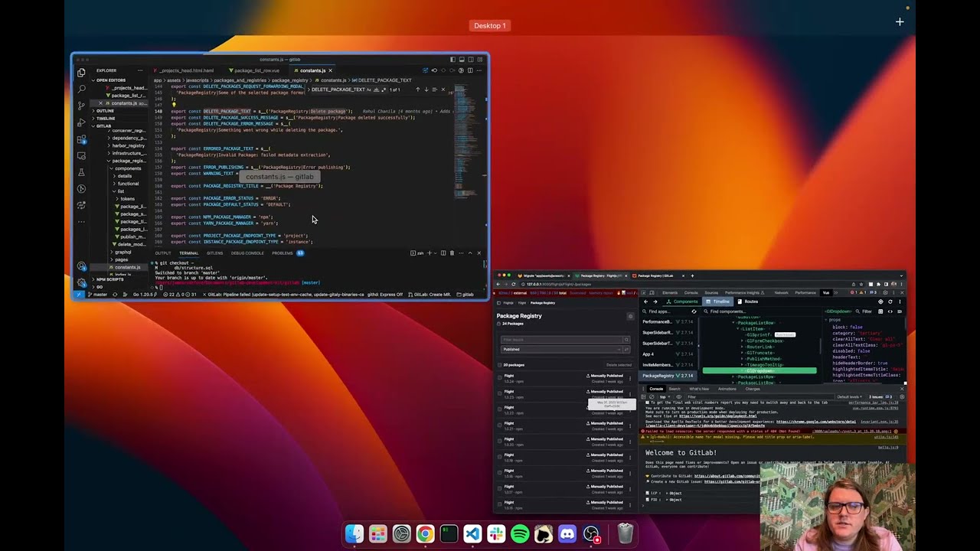Open the vuejs.org deployment guide link
980x551 pixels.
(720, 416)
